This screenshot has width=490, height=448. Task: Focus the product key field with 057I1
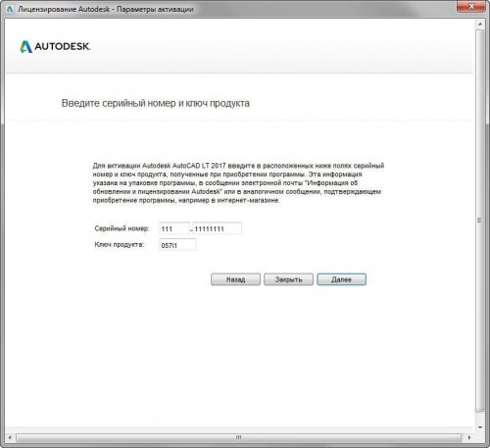pyautogui.click(x=177, y=245)
